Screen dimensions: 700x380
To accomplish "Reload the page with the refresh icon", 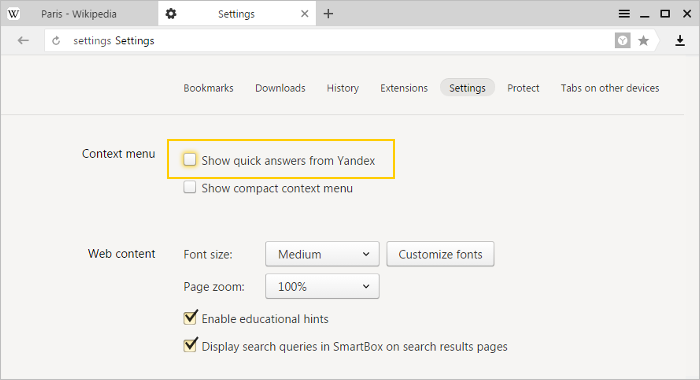I will click(x=56, y=41).
